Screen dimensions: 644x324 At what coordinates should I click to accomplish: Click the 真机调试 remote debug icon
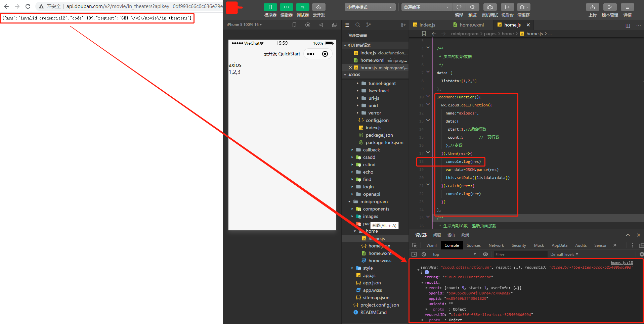(490, 7)
